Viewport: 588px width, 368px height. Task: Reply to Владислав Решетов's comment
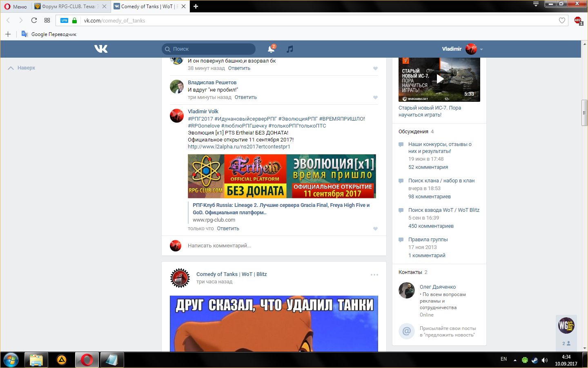(246, 97)
